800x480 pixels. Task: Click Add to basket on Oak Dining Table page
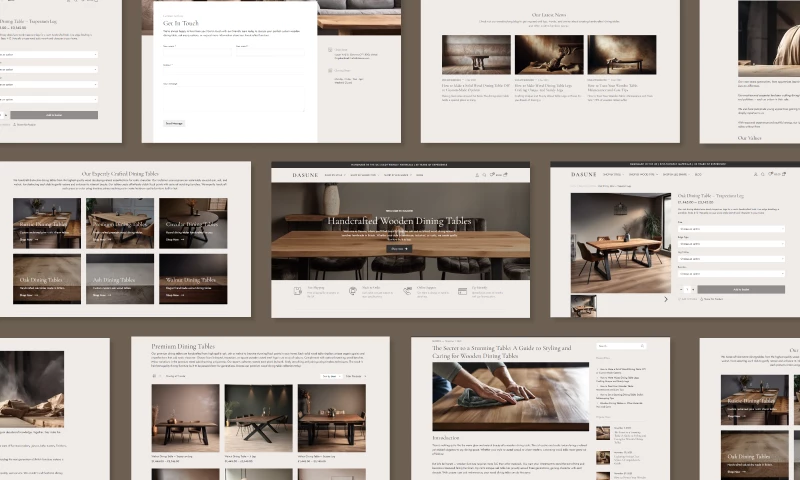coord(741,289)
